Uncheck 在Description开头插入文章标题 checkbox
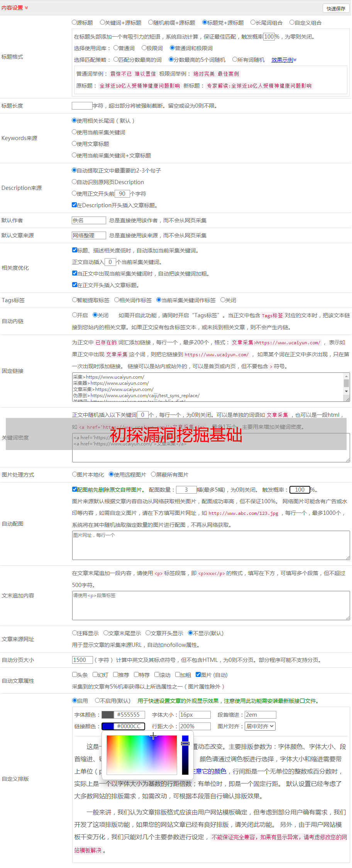 (x=74, y=205)
